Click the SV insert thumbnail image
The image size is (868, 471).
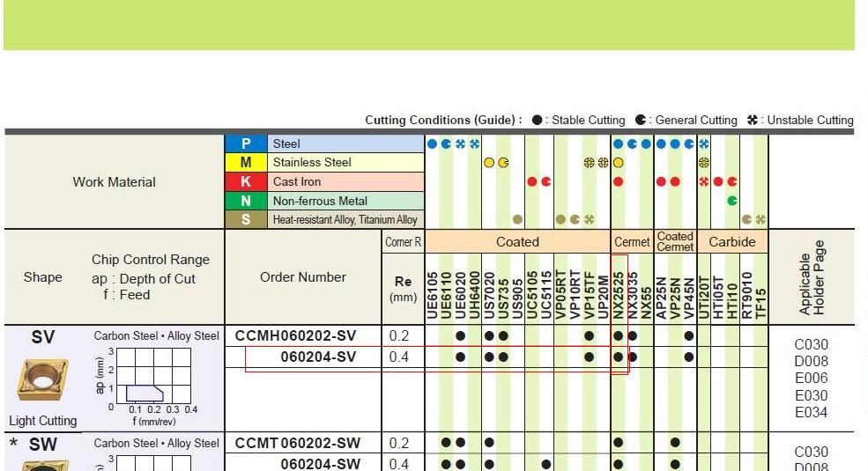point(42,379)
